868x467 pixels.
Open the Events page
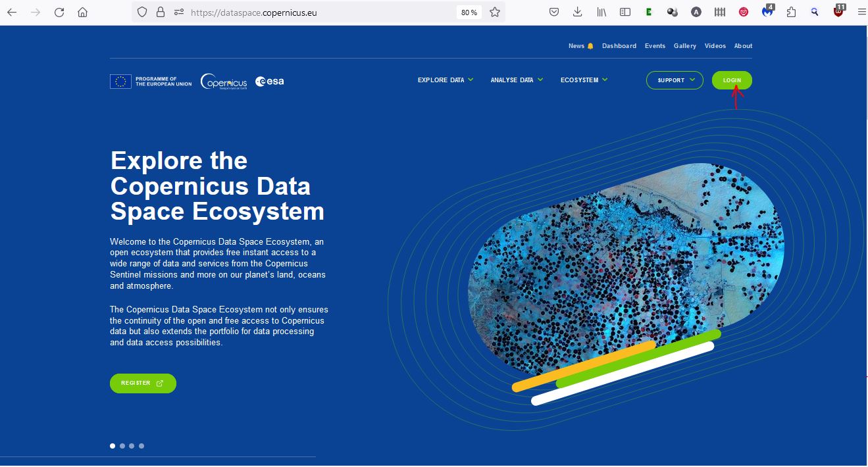pos(655,46)
